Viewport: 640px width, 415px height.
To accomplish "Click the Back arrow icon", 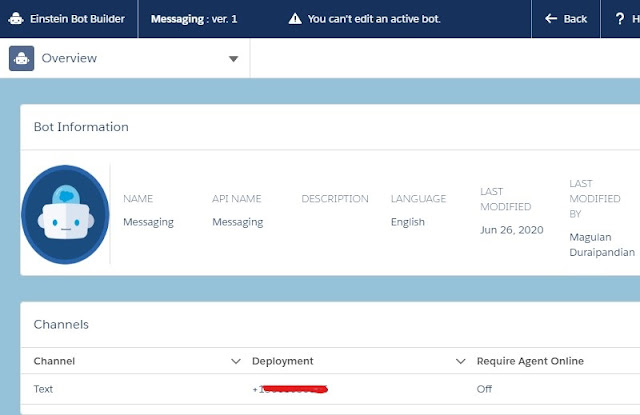I will pyautogui.click(x=551, y=18).
